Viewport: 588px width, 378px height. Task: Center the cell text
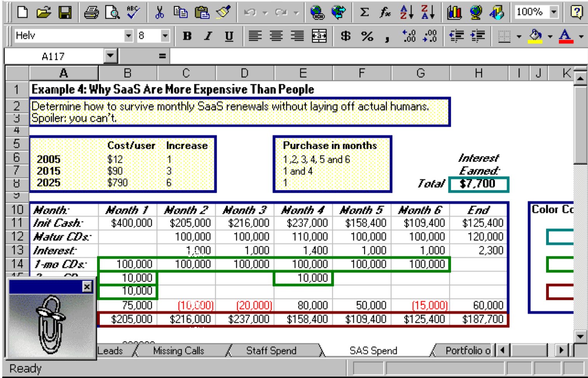click(x=276, y=36)
